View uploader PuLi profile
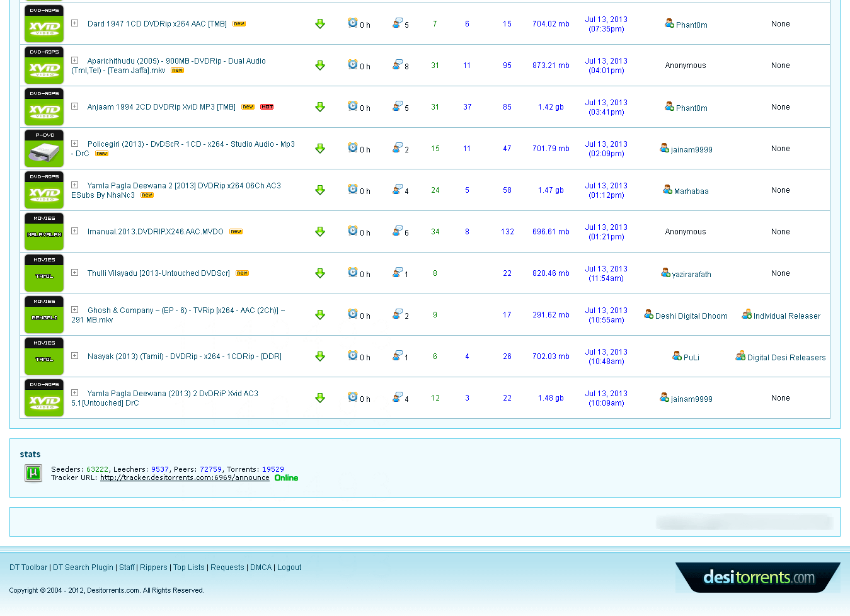The width and height of the screenshot is (850, 616). 691,358
